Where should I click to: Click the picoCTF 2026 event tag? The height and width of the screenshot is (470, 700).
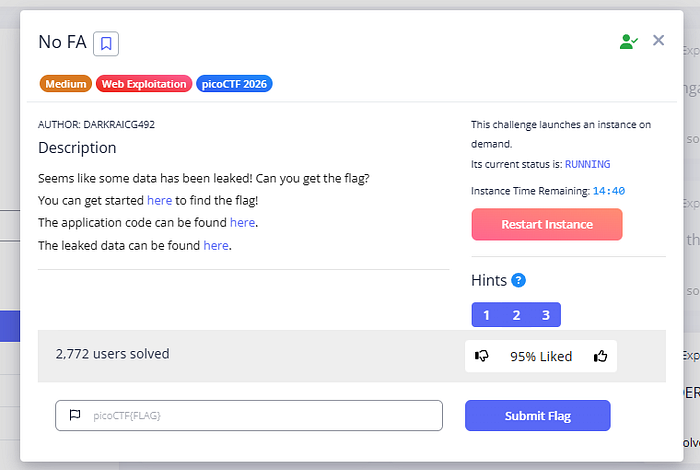234,84
